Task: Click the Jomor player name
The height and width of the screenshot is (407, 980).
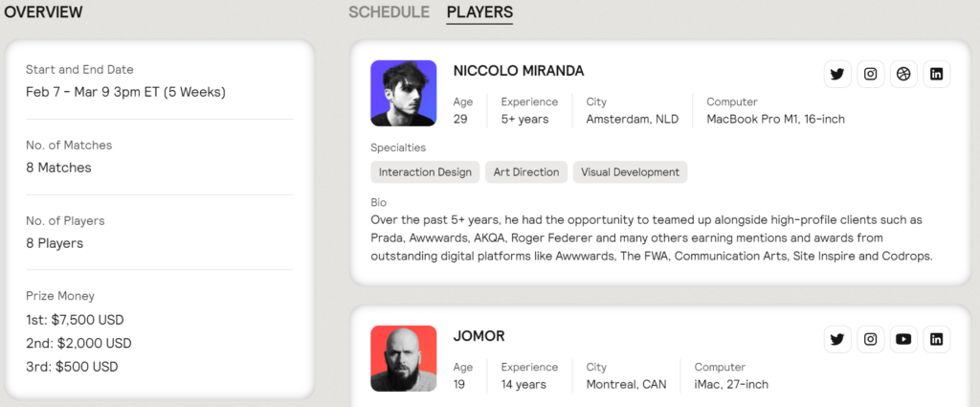Action: pos(479,336)
